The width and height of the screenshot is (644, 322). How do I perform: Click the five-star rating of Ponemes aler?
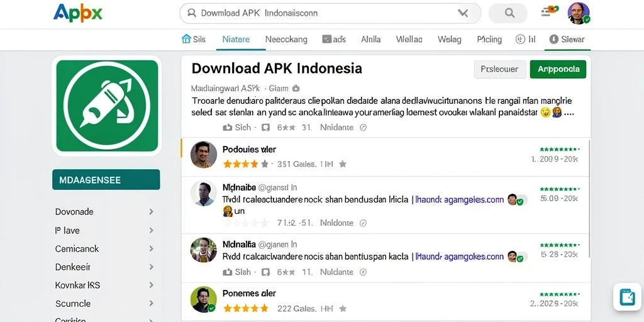click(246, 308)
